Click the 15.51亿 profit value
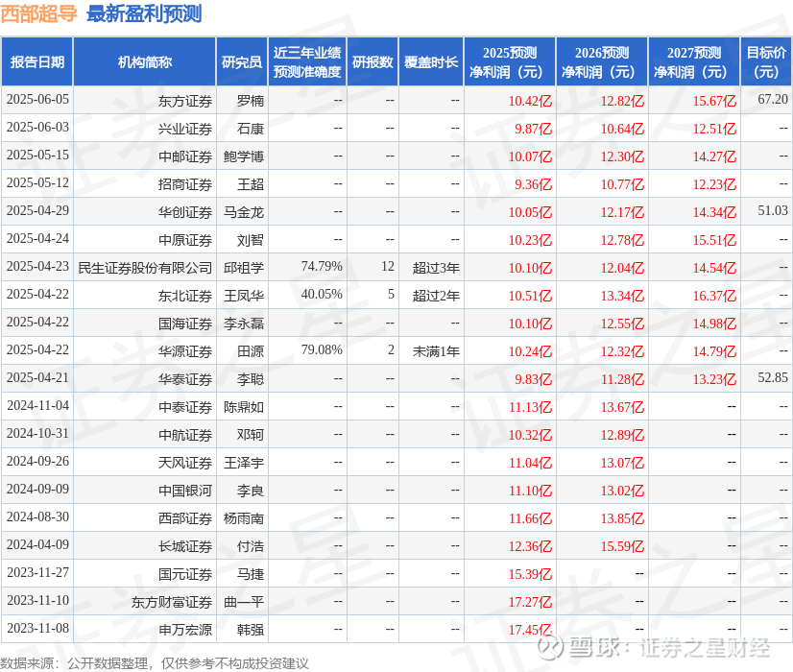 point(714,240)
